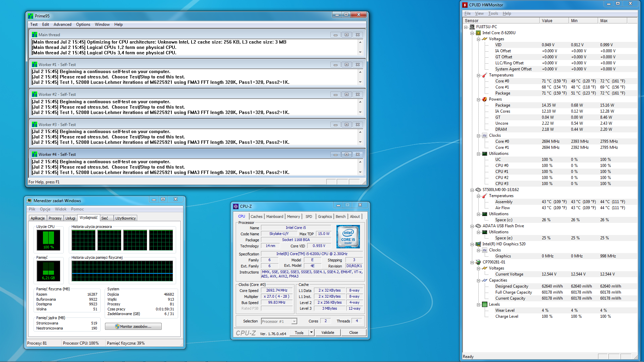Collapse the ST500LM0 00-1EJ162 drive node

pos(472,190)
